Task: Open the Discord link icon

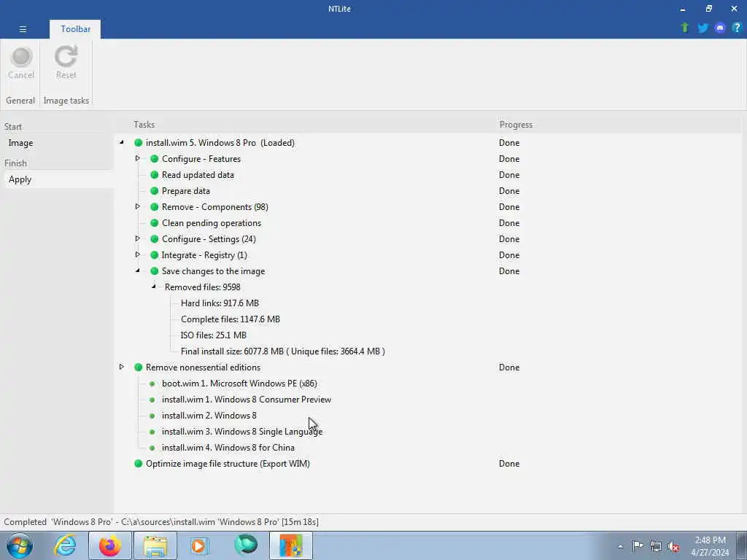Action: tap(720, 28)
